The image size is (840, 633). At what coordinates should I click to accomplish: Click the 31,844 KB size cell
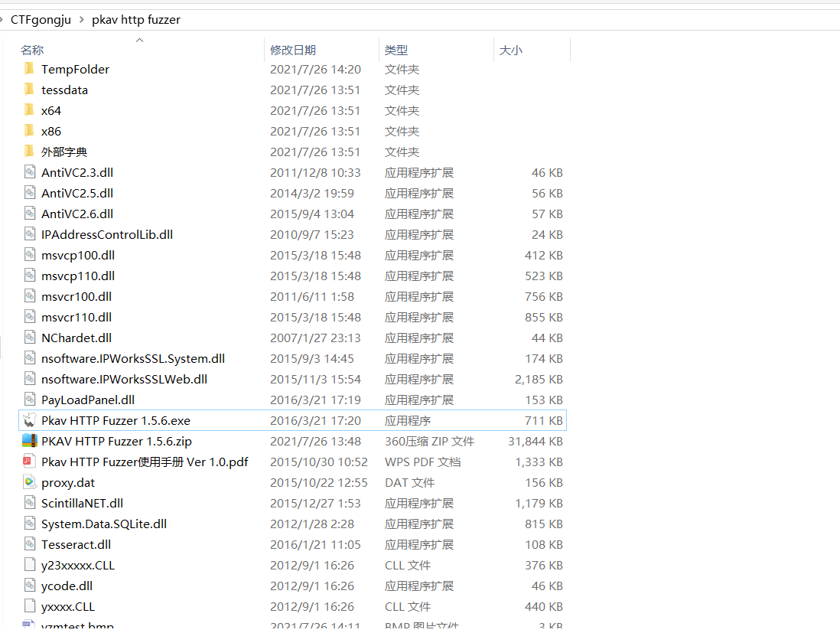pos(536,441)
